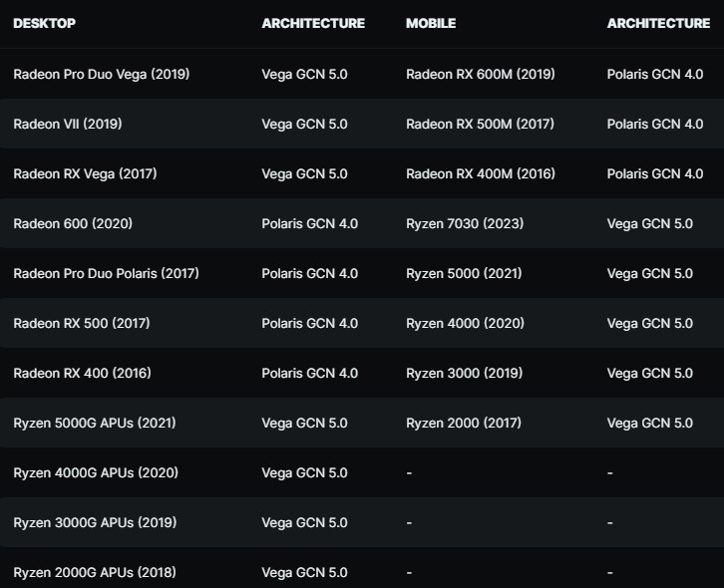Select Radeon RX 400M (2016) mobile entry
This screenshot has width=724, height=588.
pyautogui.click(x=481, y=173)
